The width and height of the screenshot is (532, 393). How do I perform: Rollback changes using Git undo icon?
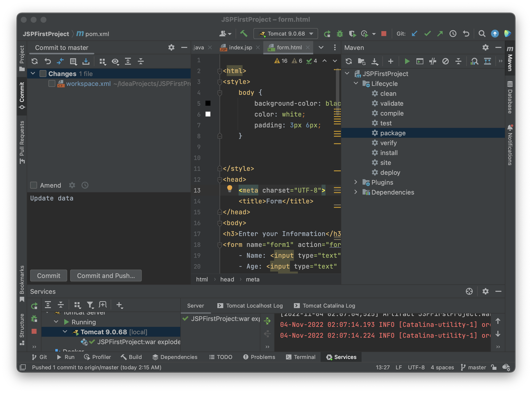pos(466,34)
